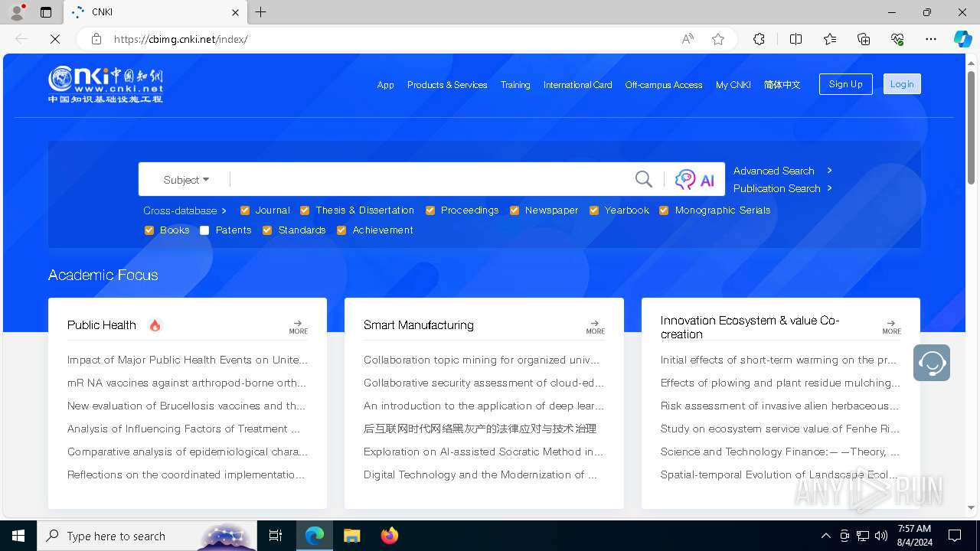Open Browser essentials icon
This screenshot has height=551, width=980.
click(897, 39)
